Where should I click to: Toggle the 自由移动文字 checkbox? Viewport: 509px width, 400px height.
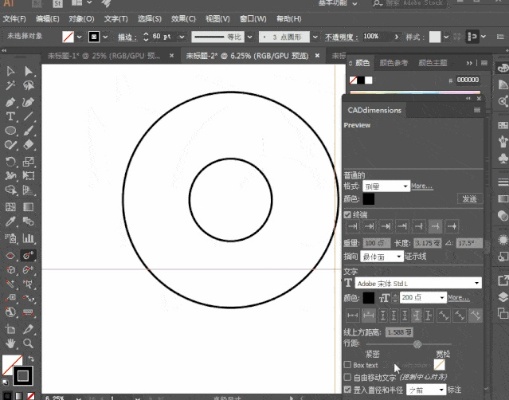click(347, 377)
